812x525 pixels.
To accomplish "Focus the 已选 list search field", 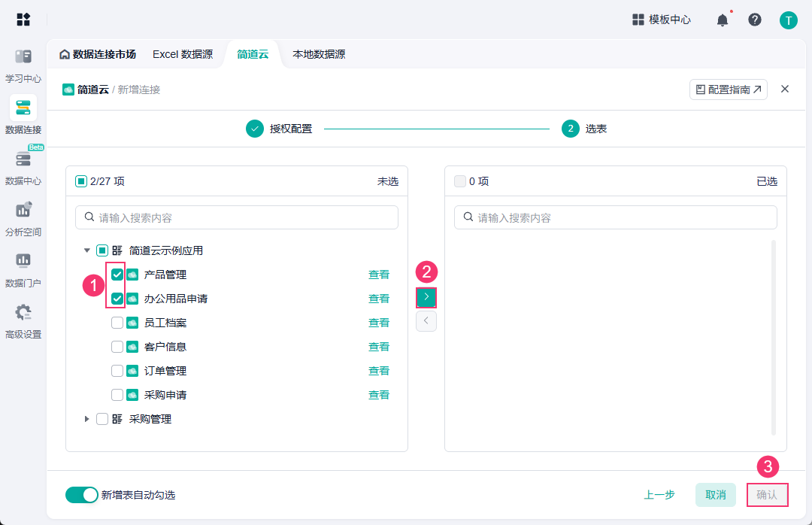I will pos(616,217).
